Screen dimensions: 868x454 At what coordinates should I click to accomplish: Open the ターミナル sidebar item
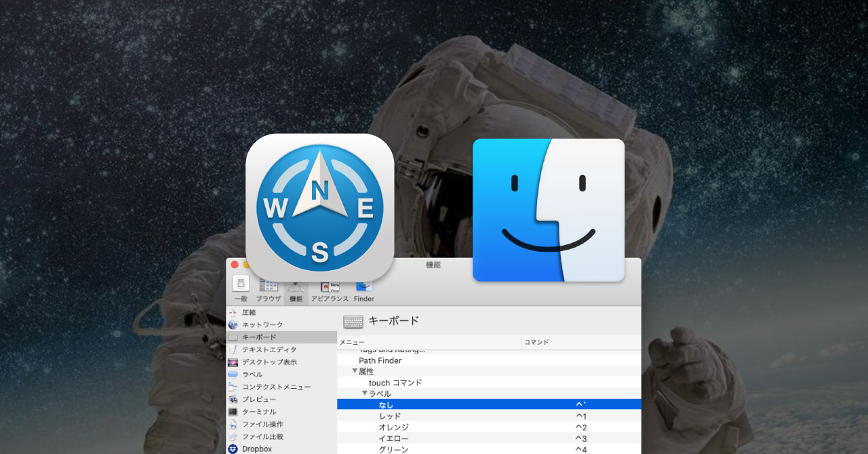pos(258,412)
